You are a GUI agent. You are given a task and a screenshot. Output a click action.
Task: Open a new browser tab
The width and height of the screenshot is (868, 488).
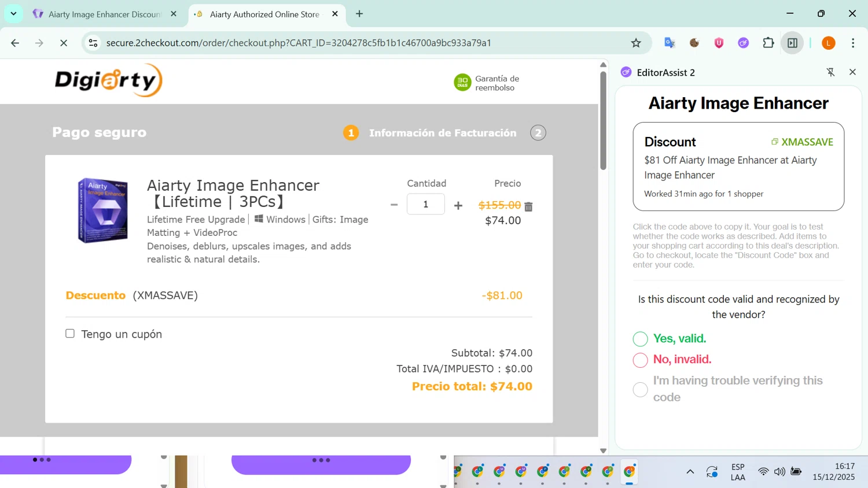[359, 14]
